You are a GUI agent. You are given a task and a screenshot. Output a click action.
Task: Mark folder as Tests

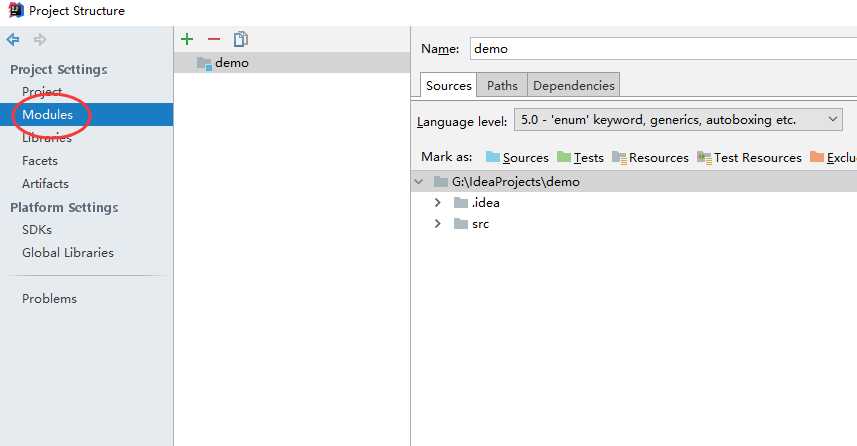580,157
